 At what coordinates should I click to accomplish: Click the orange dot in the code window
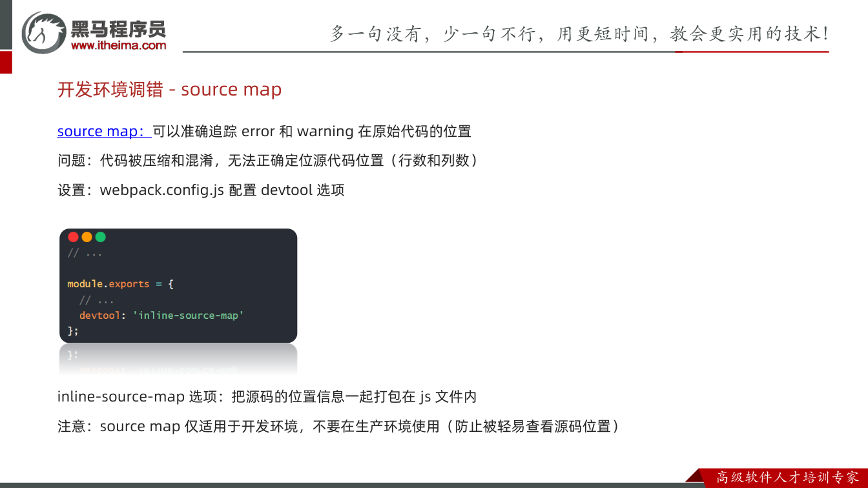click(x=87, y=237)
